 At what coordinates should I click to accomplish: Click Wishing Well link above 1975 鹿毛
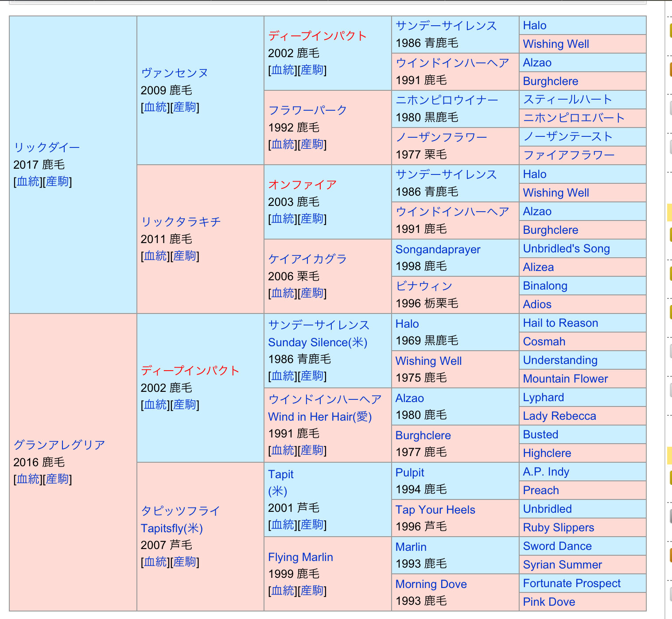click(428, 361)
